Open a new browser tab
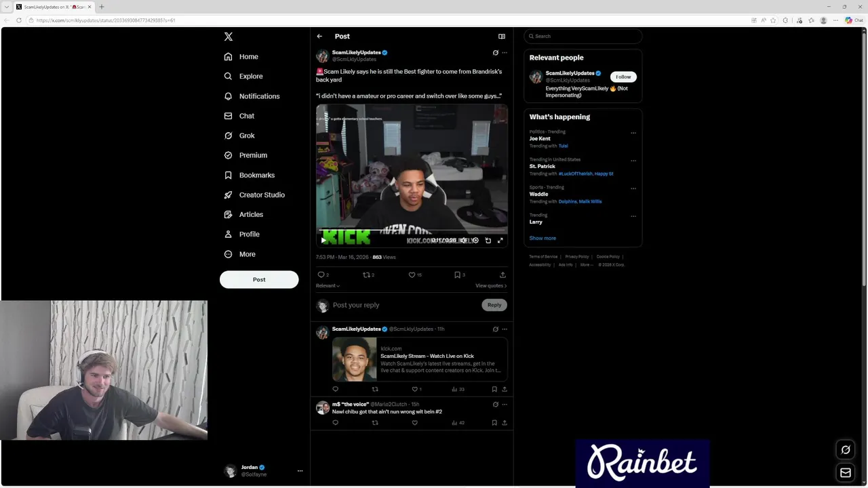Image resolution: width=868 pixels, height=488 pixels. click(x=101, y=7)
